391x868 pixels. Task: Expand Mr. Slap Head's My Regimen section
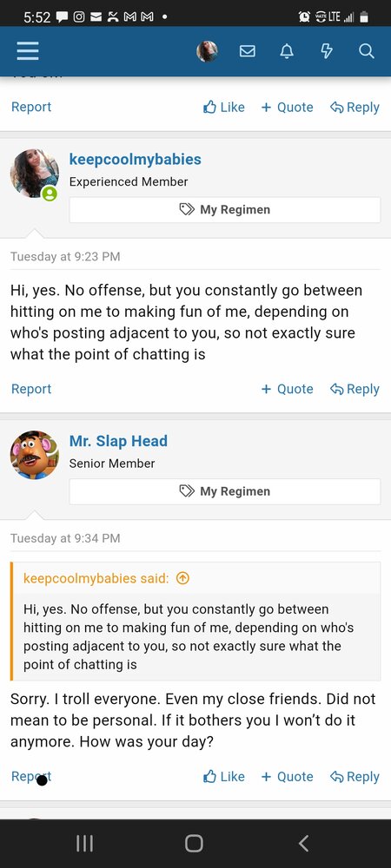[225, 491]
